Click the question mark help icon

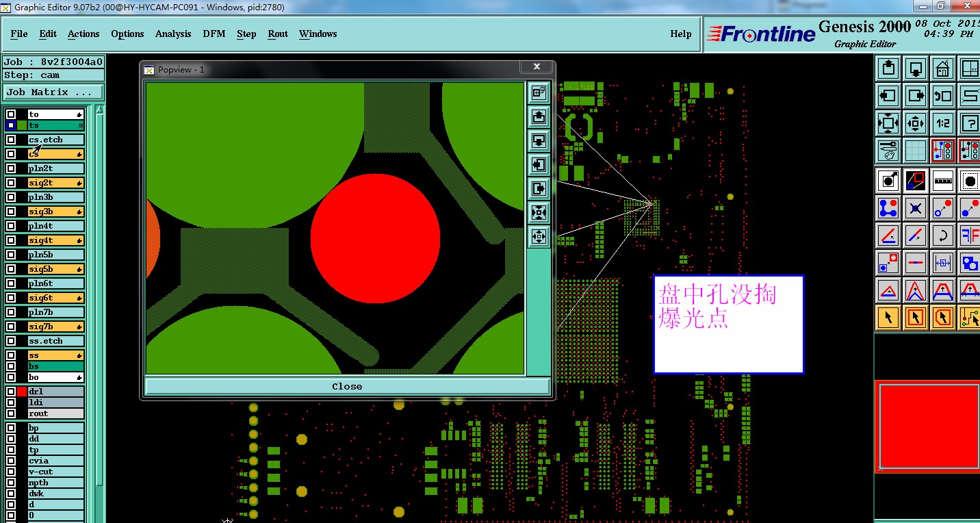969,123
